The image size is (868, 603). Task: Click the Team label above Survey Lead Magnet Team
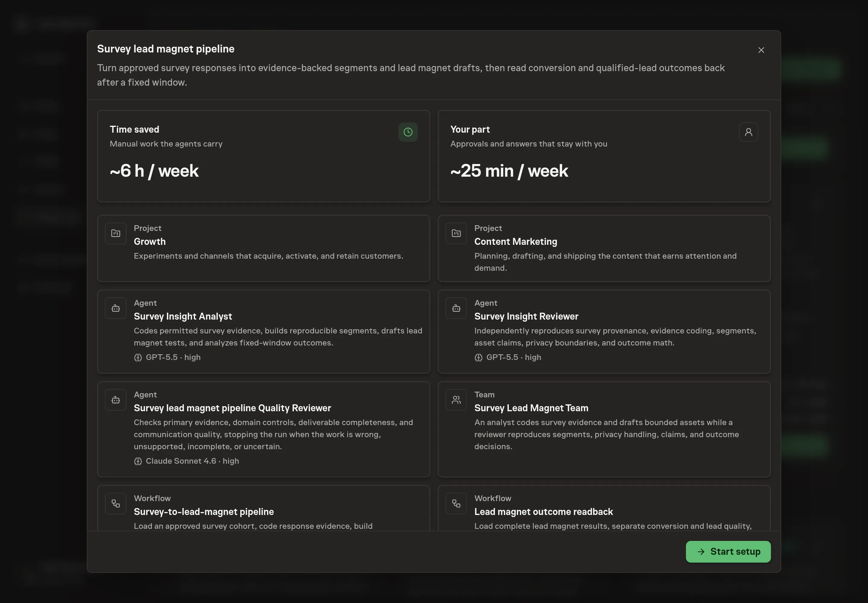[484, 394]
